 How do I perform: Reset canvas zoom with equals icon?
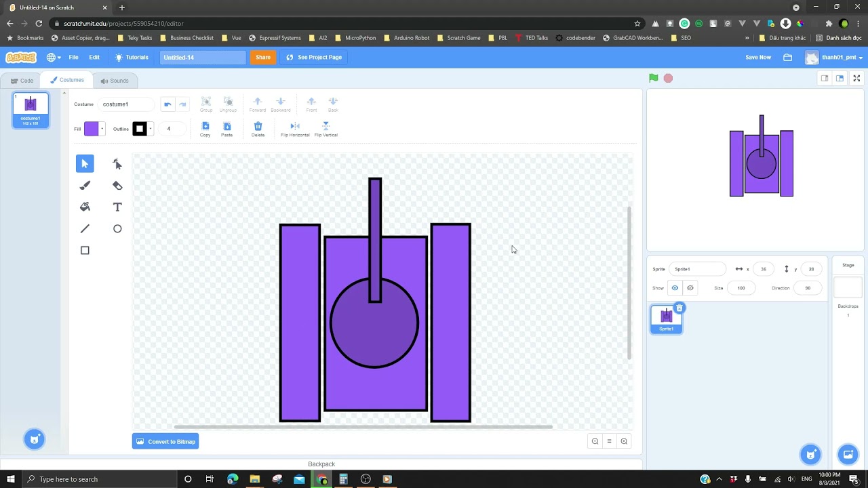609,441
